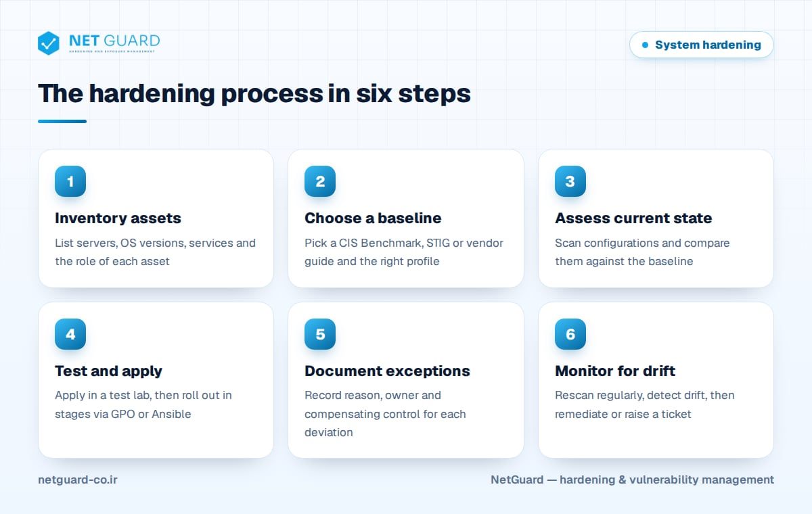
Task: Click the System hardening pill badge
Action: 702,45
